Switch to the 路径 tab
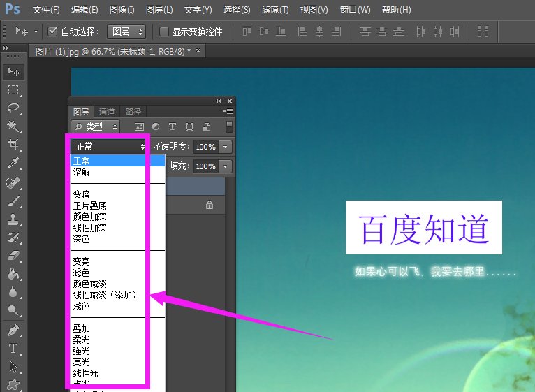535x392 pixels. click(133, 112)
